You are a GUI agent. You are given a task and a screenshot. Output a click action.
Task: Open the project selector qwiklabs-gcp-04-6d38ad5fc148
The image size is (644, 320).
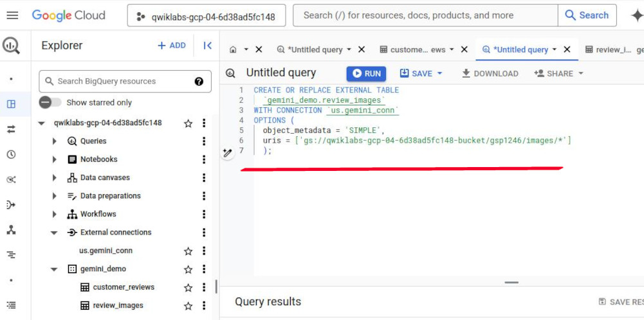206,16
